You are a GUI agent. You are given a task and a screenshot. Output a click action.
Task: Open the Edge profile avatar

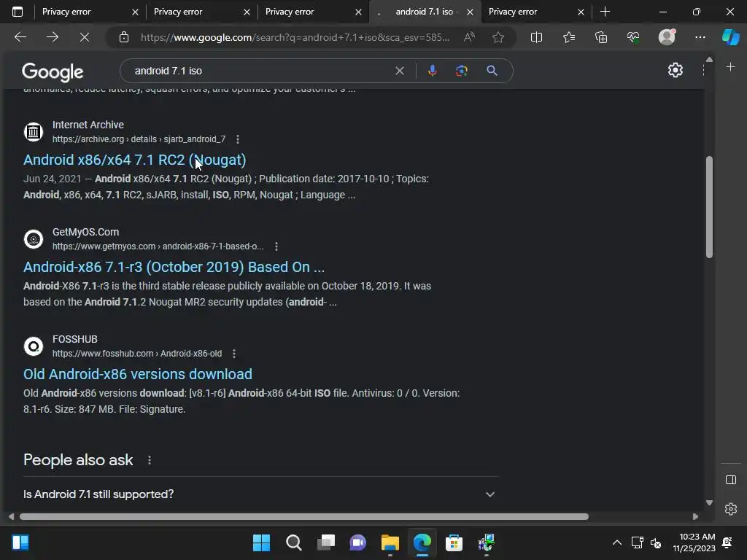pos(667,37)
